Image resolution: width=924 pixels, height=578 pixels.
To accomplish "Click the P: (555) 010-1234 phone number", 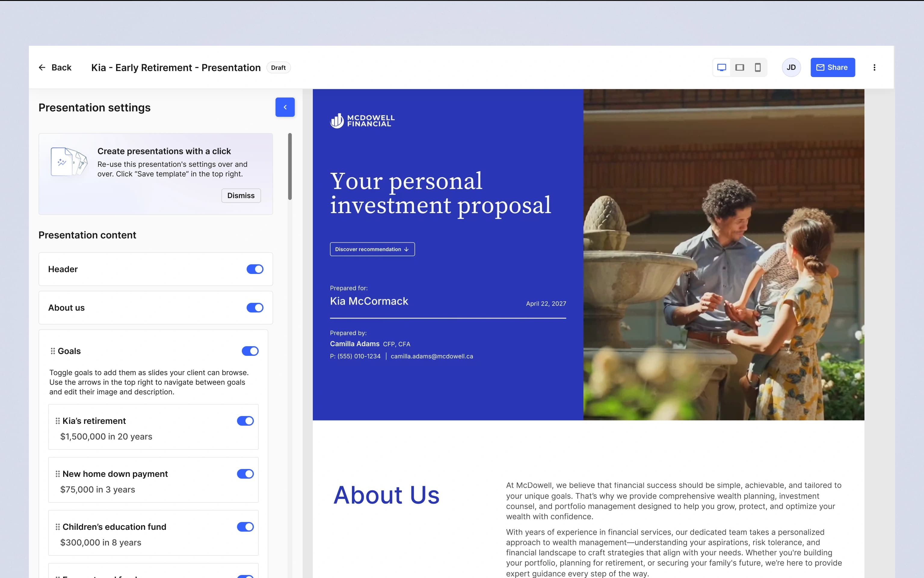I will pyautogui.click(x=355, y=356).
